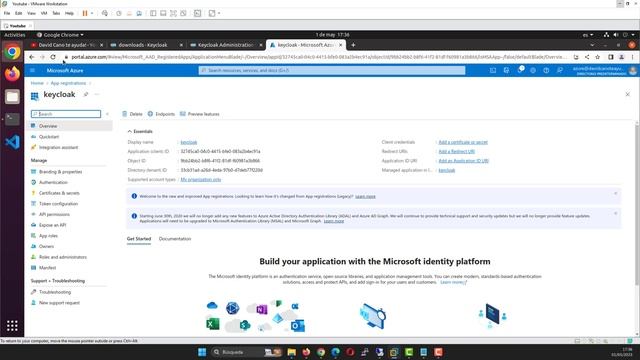Click Add a Redirect URI link
Image resolution: width=640 pixels, height=360 pixels.
(x=456, y=151)
